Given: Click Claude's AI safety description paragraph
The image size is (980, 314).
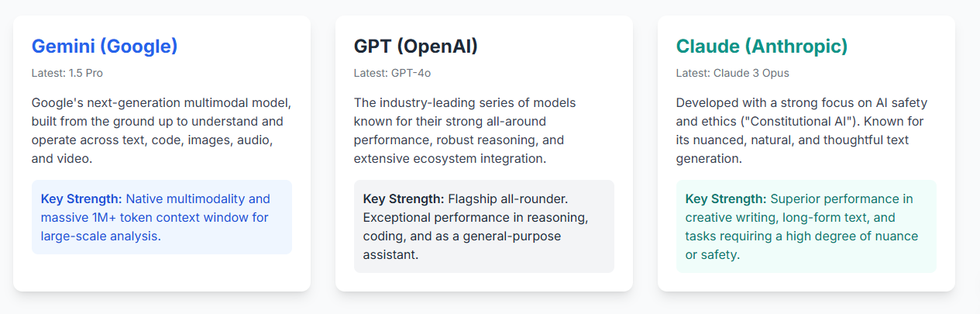Looking at the screenshot, I should coord(801,131).
